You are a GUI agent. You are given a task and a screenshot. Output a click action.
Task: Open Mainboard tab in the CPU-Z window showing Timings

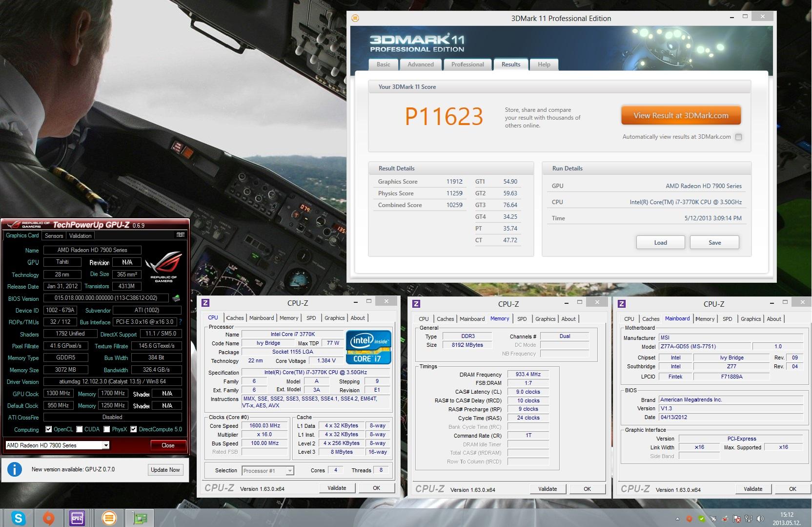[472, 319]
